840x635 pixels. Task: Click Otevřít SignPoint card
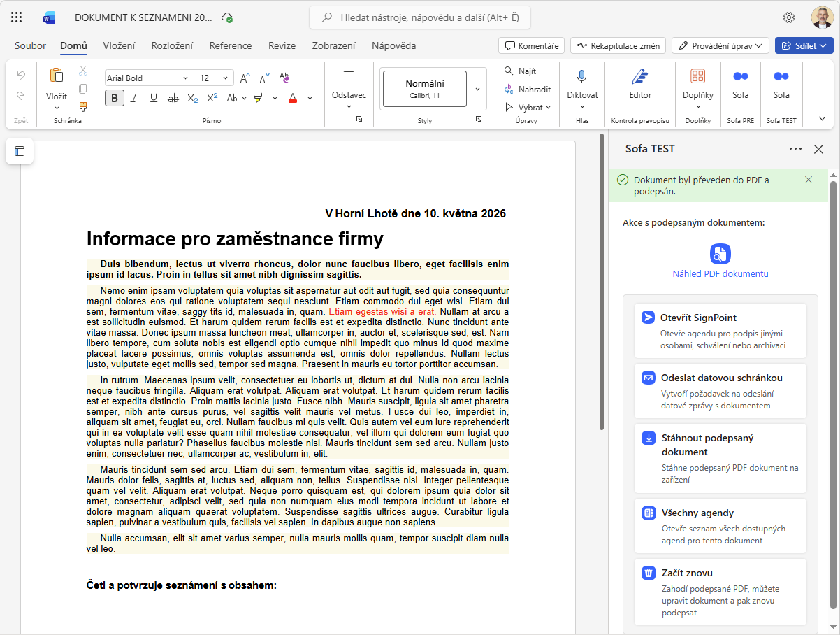tap(720, 331)
